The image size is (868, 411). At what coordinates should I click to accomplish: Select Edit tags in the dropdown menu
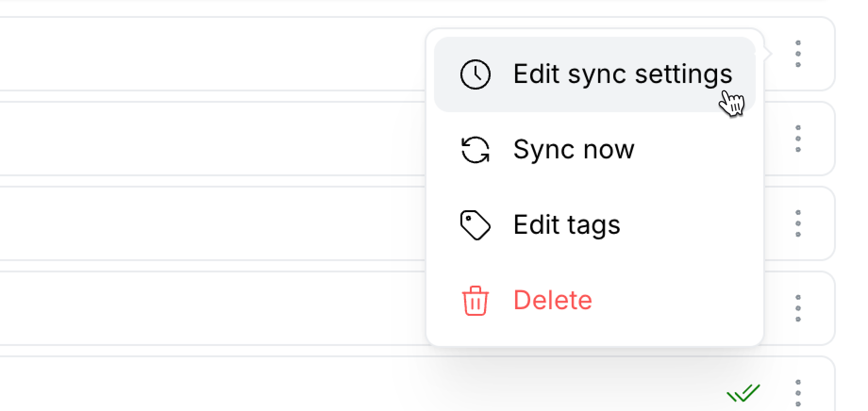[x=566, y=225]
